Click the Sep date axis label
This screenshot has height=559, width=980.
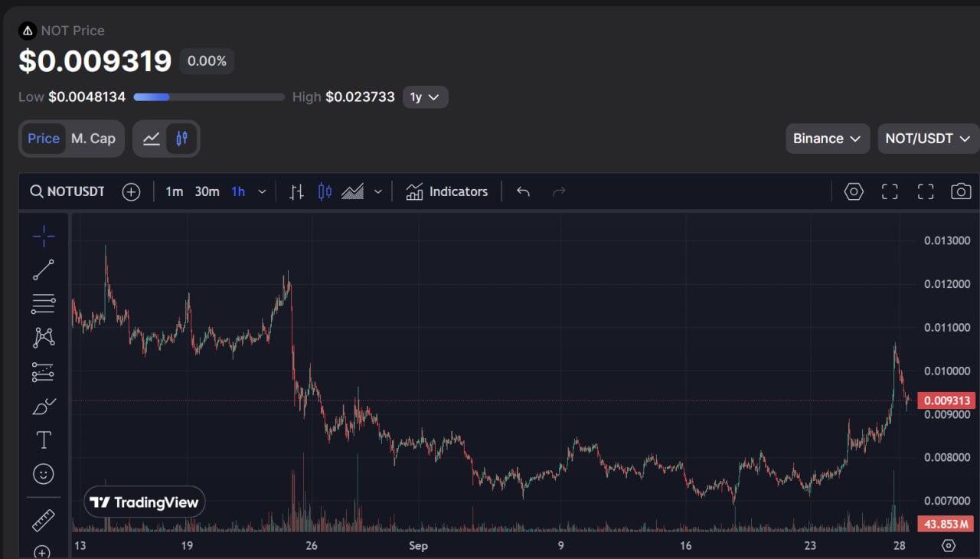pyautogui.click(x=418, y=546)
